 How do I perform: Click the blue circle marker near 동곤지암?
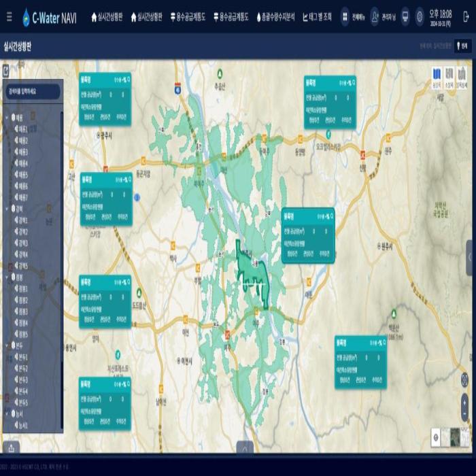[x=137, y=198]
